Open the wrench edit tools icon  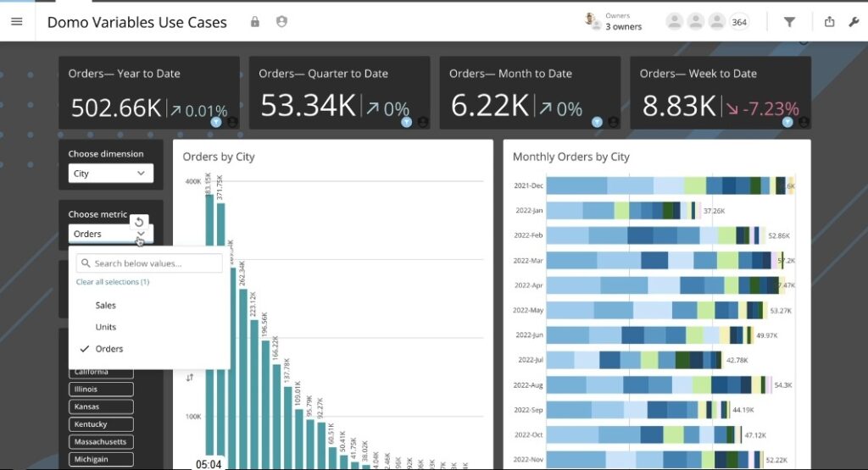pyautogui.click(x=854, y=22)
